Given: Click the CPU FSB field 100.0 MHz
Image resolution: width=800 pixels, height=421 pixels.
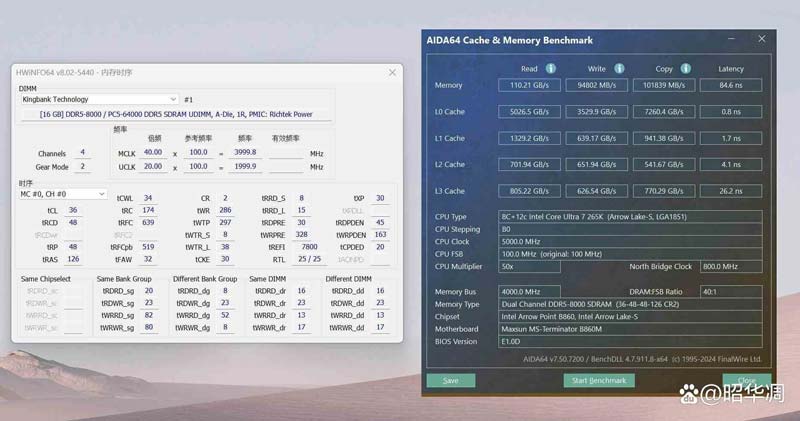Looking at the screenshot, I should point(630,254).
